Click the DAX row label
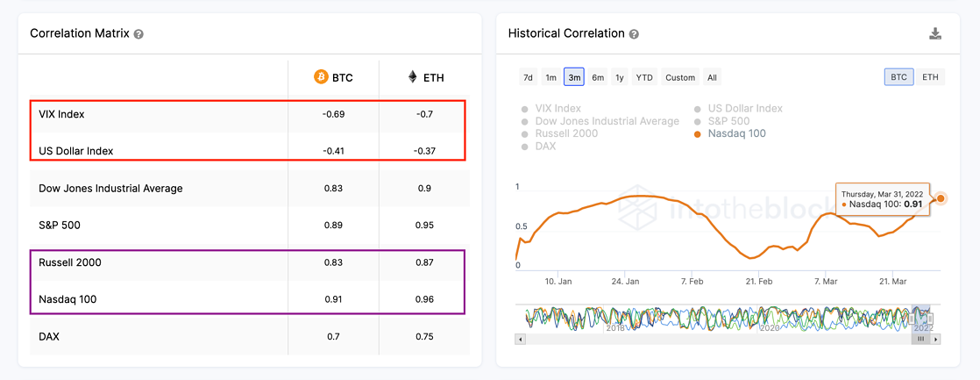 tap(49, 337)
